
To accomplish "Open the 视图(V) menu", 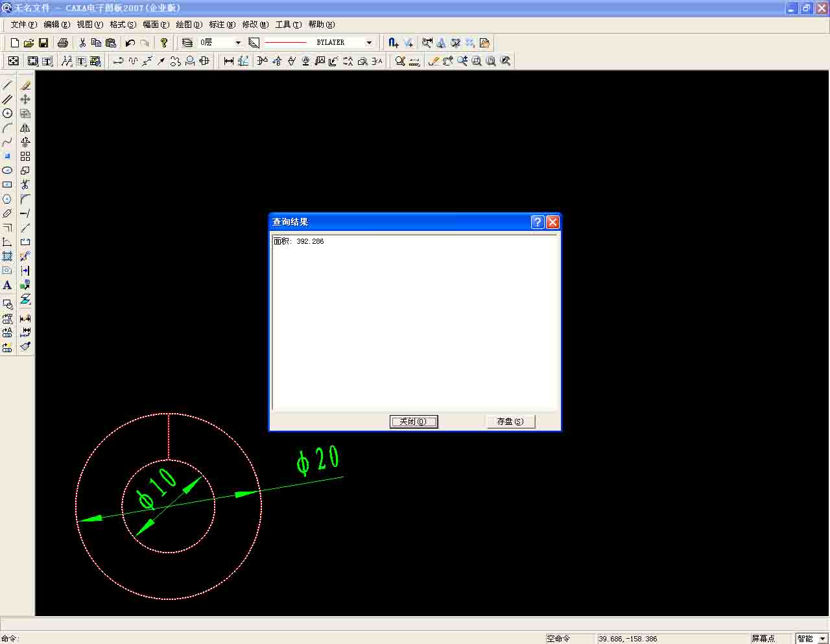I will pos(90,25).
